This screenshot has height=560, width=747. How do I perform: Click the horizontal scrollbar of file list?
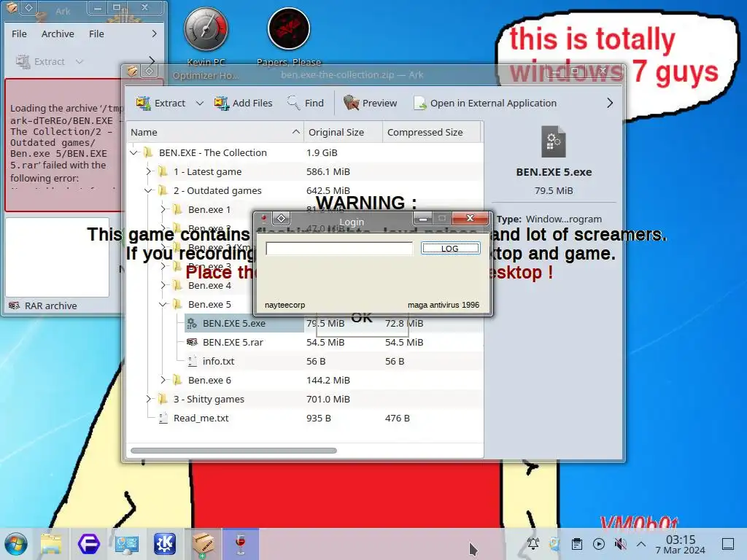[233, 451]
